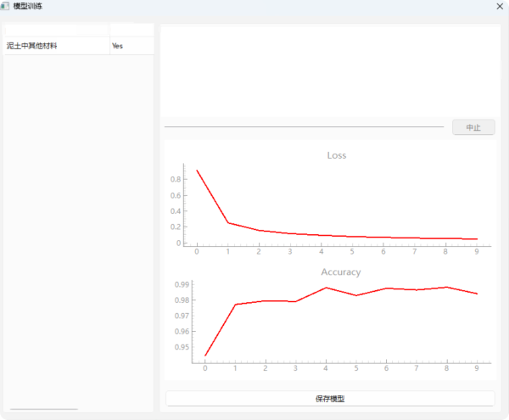Image resolution: width=509 pixels, height=420 pixels.
Task: Click the 模型训练 window icon
Action: click(5, 6)
